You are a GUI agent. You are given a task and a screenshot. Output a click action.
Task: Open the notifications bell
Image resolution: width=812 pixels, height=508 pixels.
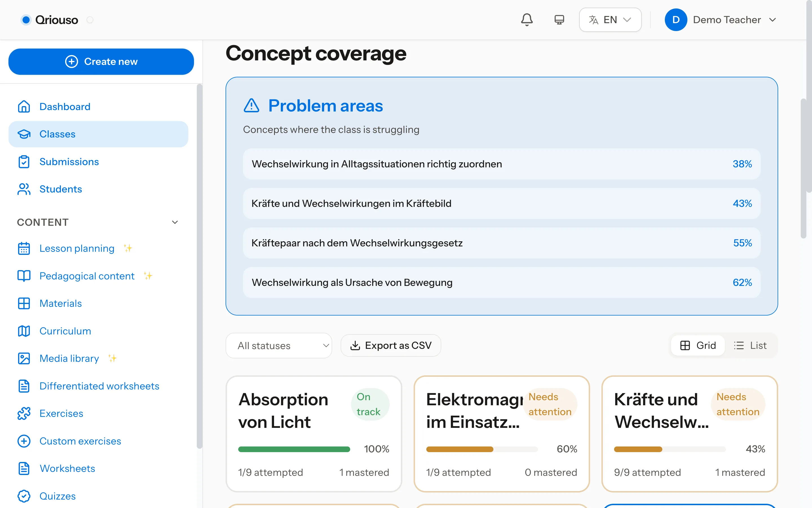[x=527, y=20]
